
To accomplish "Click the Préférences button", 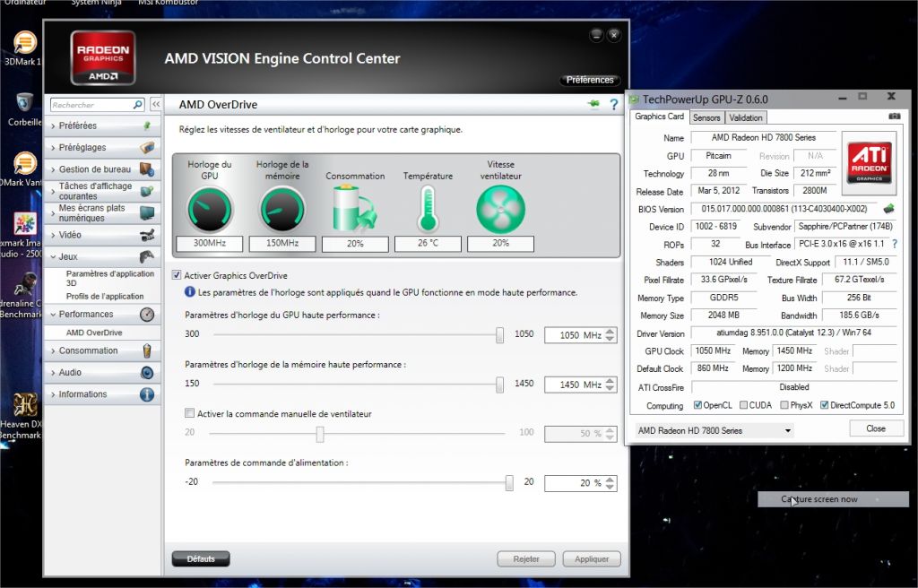I will [x=590, y=80].
